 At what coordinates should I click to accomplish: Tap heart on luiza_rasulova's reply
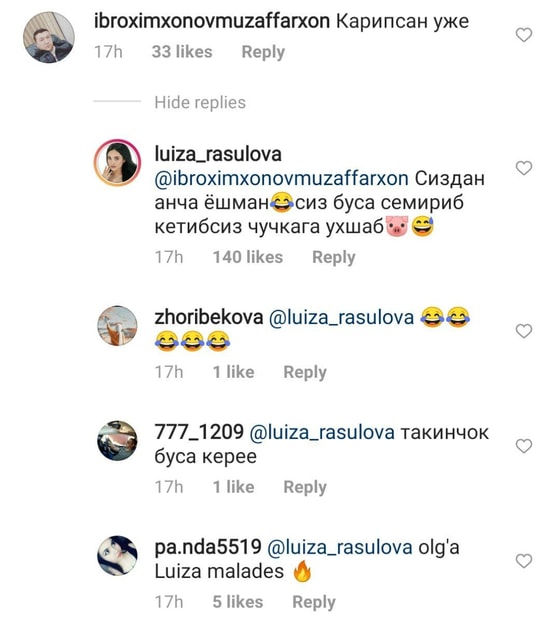(x=524, y=168)
